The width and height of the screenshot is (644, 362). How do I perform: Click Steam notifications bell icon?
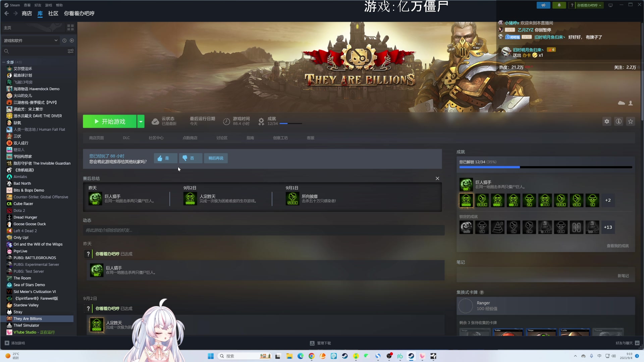click(x=559, y=5)
